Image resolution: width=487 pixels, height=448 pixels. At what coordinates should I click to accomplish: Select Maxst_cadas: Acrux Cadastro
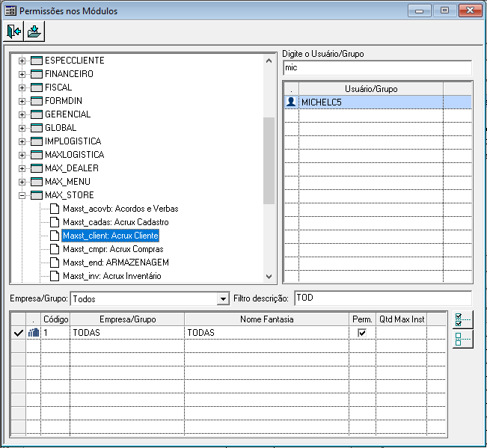point(115,222)
